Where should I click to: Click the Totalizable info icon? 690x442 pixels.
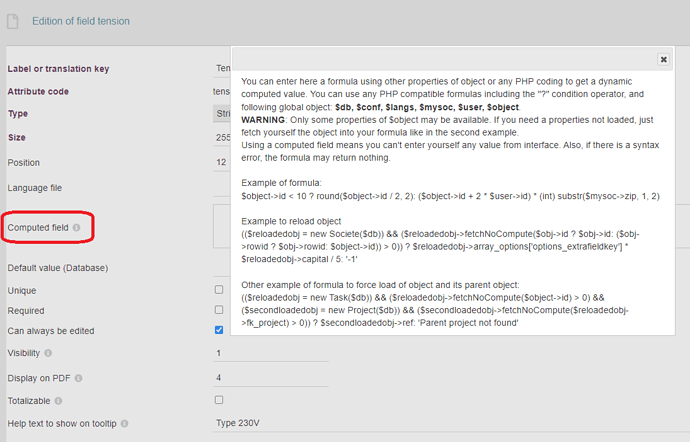(58, 401)
